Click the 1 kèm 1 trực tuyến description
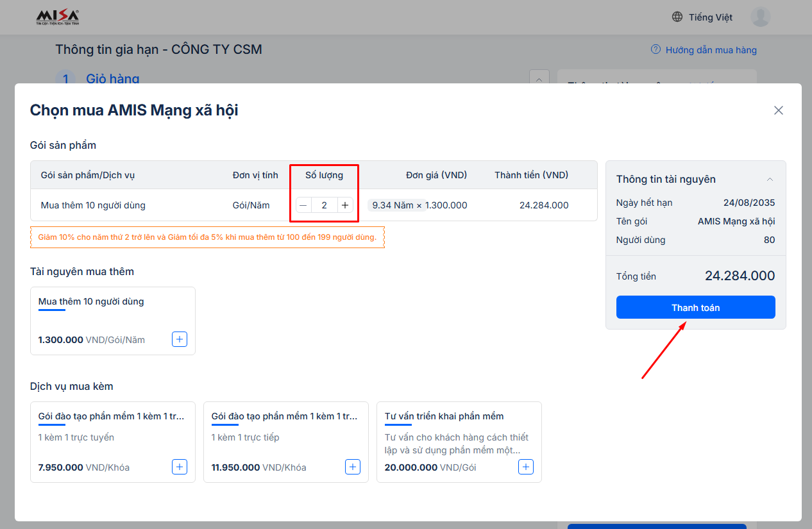Screen dimensions: 812x529 click(76, 437)
